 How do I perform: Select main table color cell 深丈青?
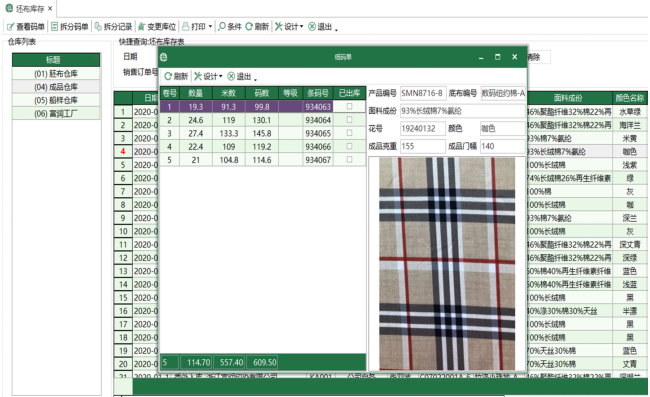pyautogui.click(x=630, y=244)
